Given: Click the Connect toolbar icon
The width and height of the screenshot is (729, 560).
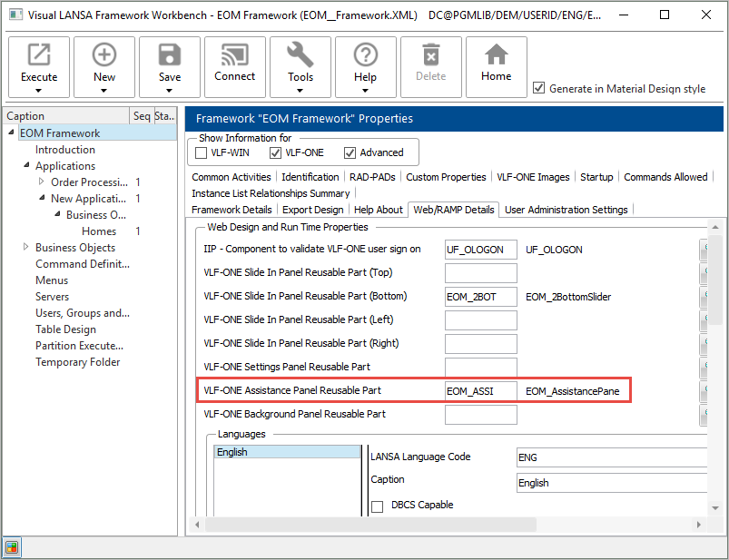Looking at the screenshot, I should 235,55.
